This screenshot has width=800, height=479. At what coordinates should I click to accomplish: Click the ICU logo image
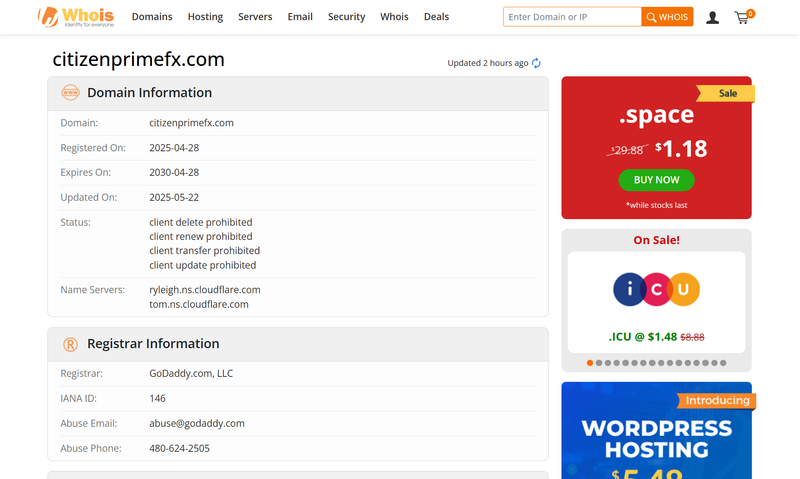(656, 289)
